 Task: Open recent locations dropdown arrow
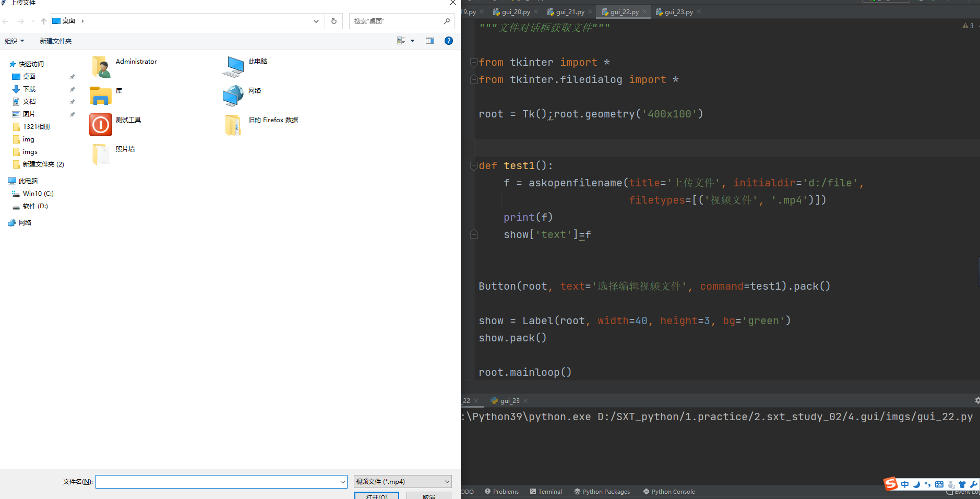[x=33, y=21]
